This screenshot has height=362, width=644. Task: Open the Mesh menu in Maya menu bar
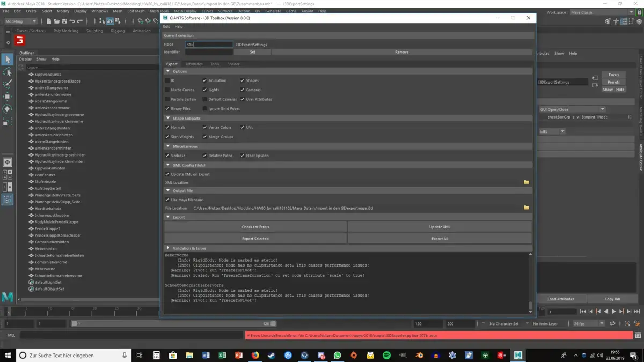pyautogui.click(x=118, y=11)
